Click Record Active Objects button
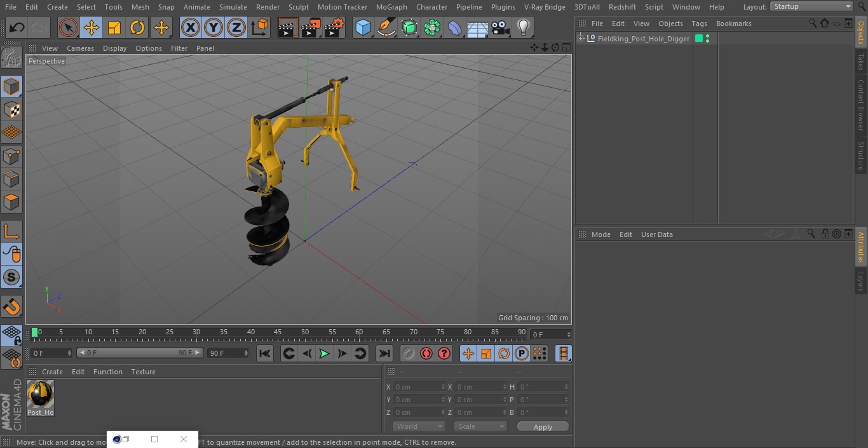The height and width of the screenshot is (448, 868). click(408, 353)
